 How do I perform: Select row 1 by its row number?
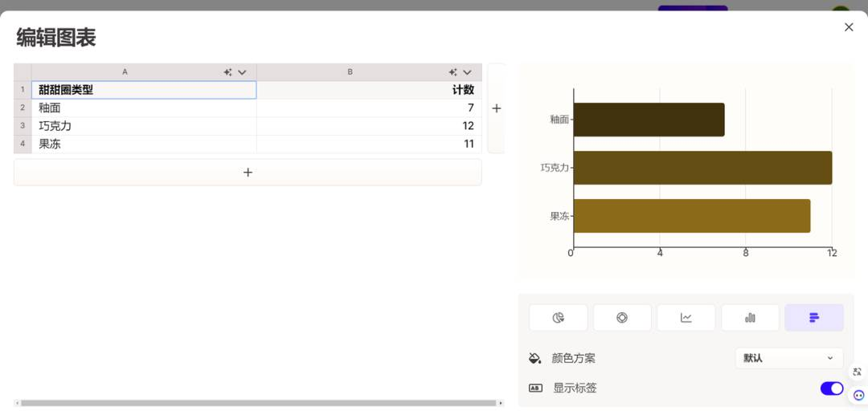(23, 90)
